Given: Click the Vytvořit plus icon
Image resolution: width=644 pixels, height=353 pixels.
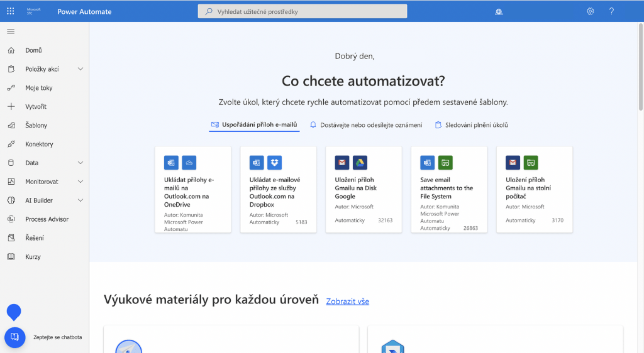Looking at the screenshot, I should [11, 107].
